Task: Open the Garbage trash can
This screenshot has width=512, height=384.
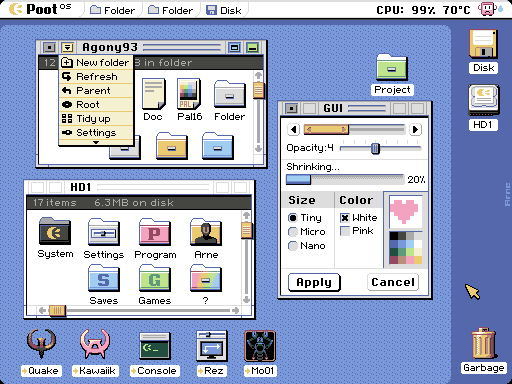Action: point(484,343)
